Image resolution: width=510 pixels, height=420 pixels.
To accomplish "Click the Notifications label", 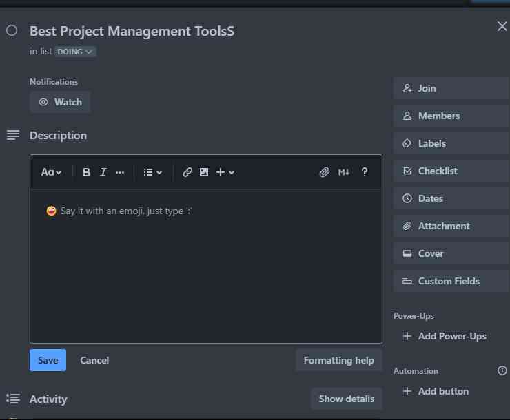I will click(54, 82).
